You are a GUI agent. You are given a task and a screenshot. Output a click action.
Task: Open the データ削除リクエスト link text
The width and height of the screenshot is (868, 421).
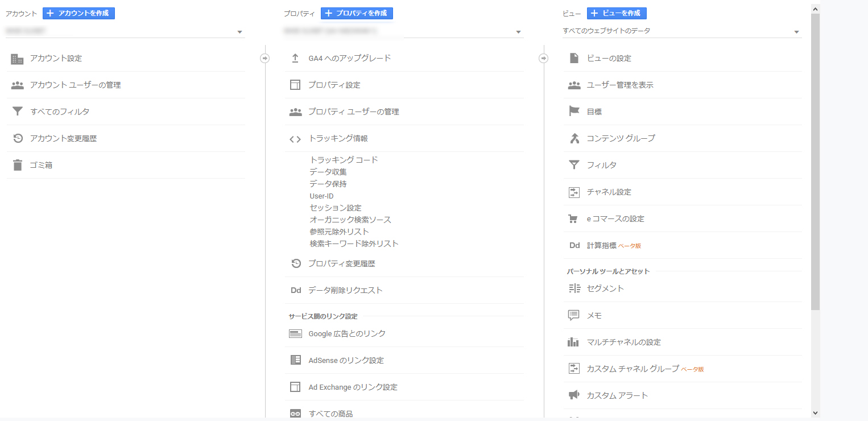point(345,290)
